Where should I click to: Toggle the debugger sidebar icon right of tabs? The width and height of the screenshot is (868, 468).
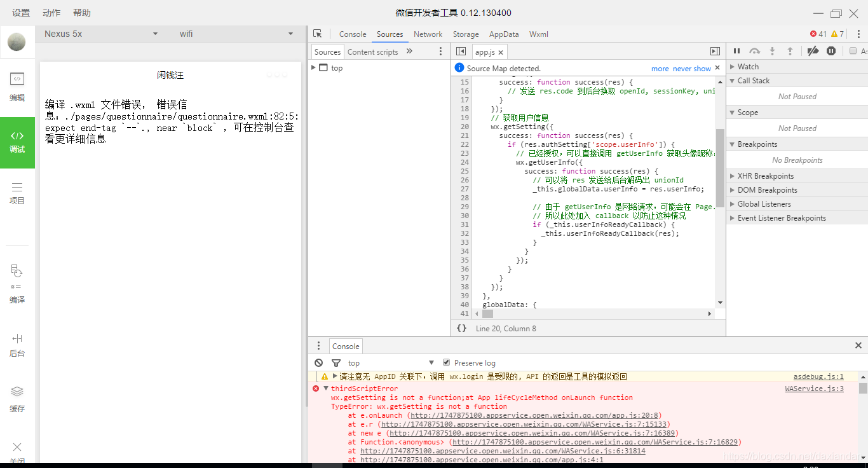tap(715, 52)
